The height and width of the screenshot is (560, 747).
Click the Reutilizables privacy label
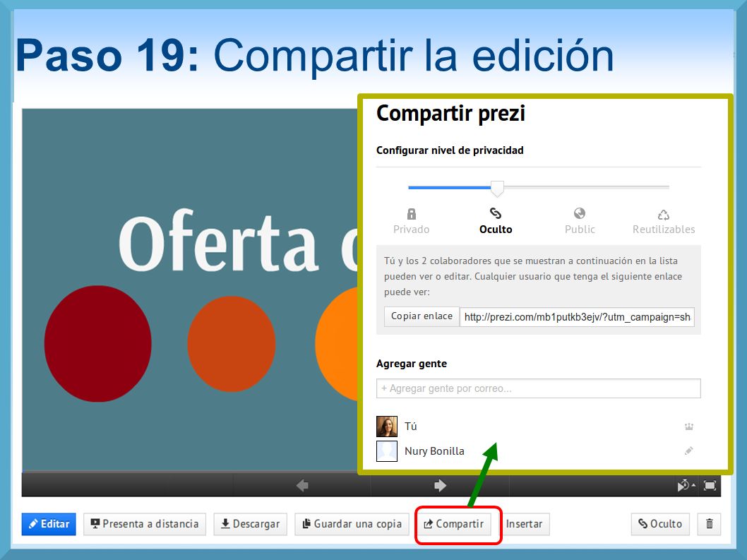[x=664, y=230]
